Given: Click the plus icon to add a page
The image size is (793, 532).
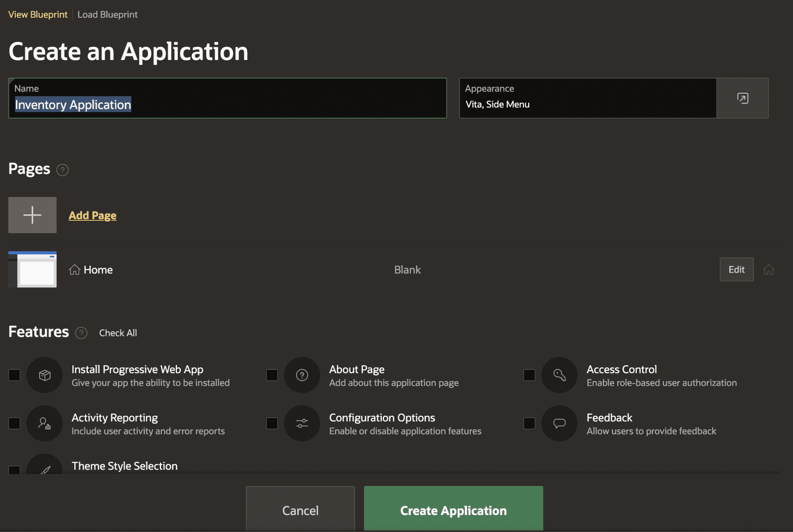Looking at the screenshot, I should click(32, 215).
